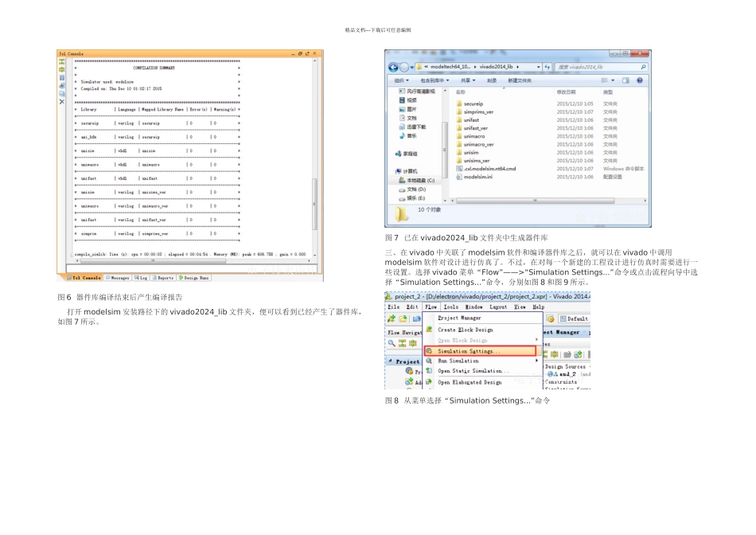Switch to the Design Runs tab
The height and width of the screenshot is (535, 756).
coord(194,278)
